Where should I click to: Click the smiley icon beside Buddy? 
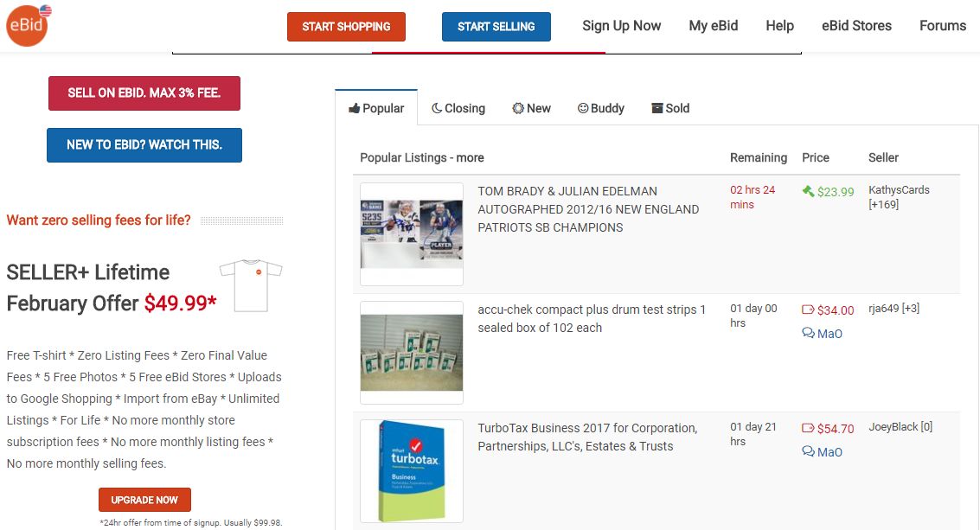pos(582,108)
